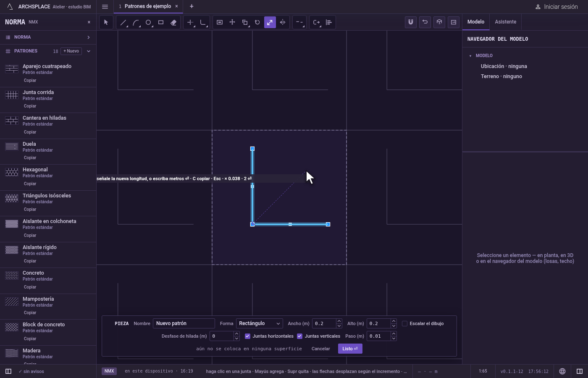The height and width of the screenshot is (378, 588).
Task: Increase the Ancho (m) stepper value
Action: click(x=339, y=321)
